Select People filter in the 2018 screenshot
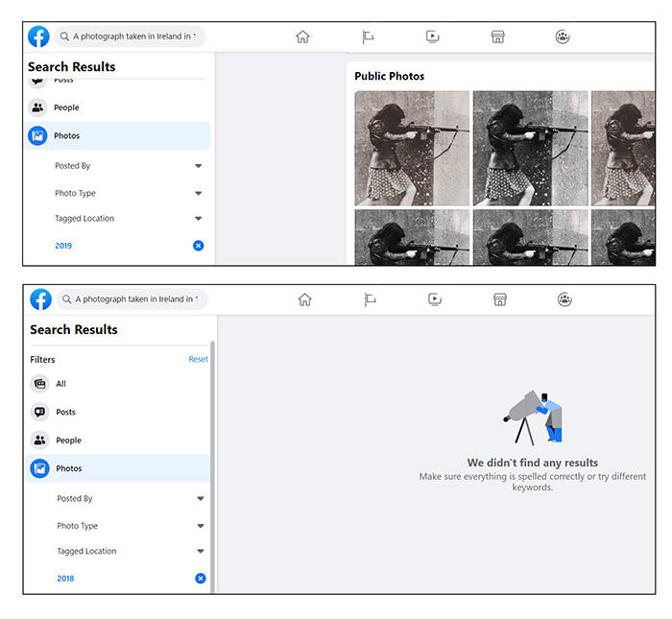Screen dimensions: 672x619 (x=119, y=440)
